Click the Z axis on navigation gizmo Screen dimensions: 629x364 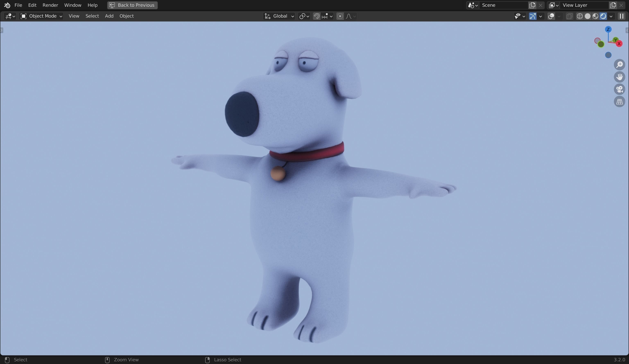pos(608,29)
